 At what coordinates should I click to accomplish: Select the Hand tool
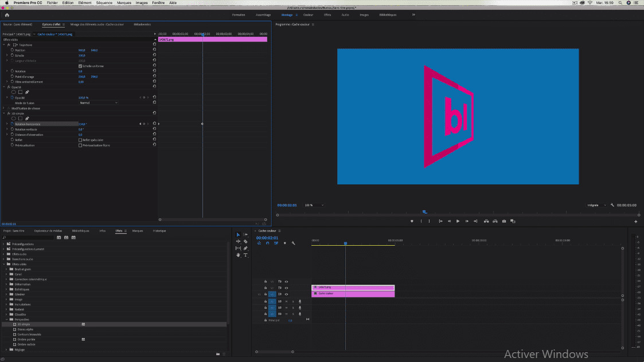238,255
